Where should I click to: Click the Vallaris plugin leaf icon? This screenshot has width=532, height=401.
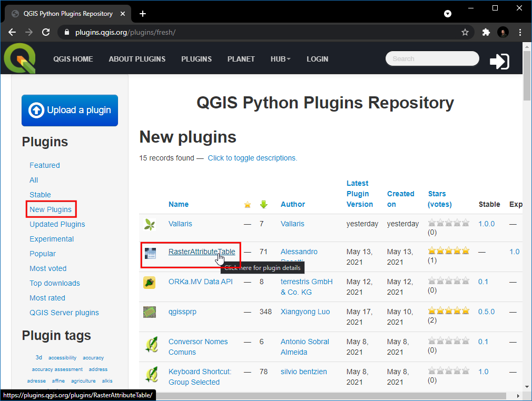tap(150, 225)
